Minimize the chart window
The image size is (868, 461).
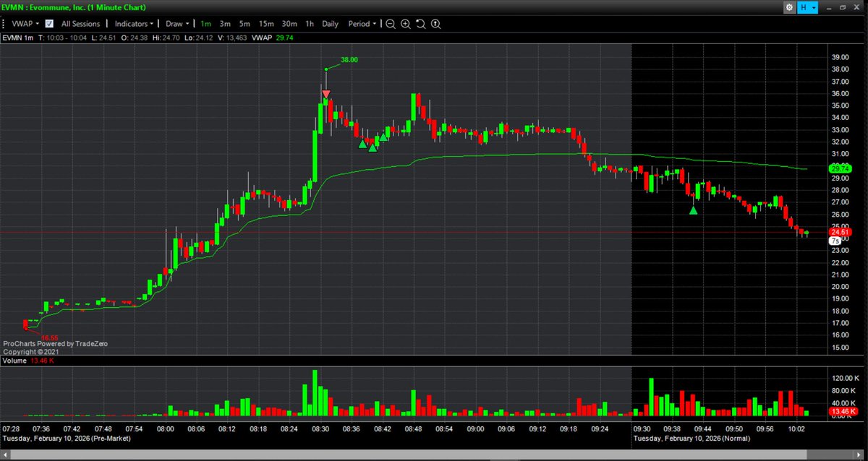point(829,9)
